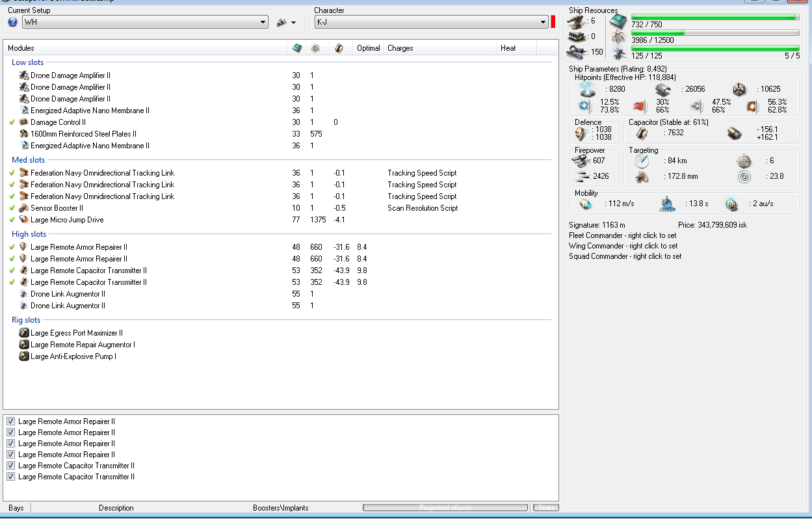Open the setup tools menu beside Current Setup

[286, 22]
